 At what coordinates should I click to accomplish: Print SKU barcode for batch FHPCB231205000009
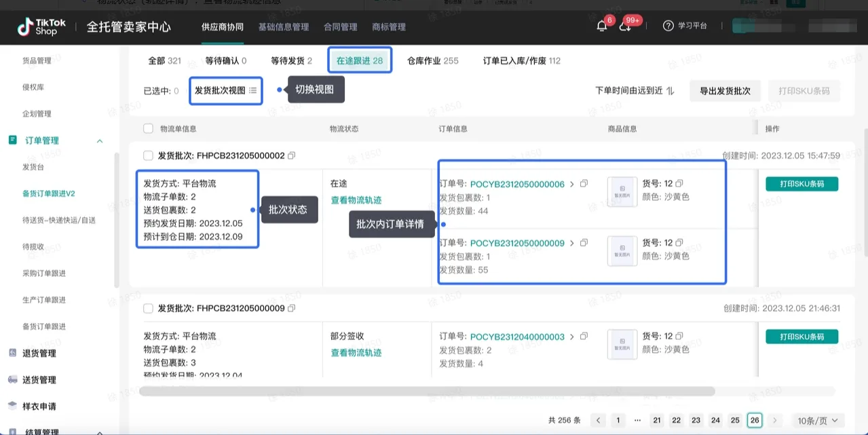tap(801, 337)
